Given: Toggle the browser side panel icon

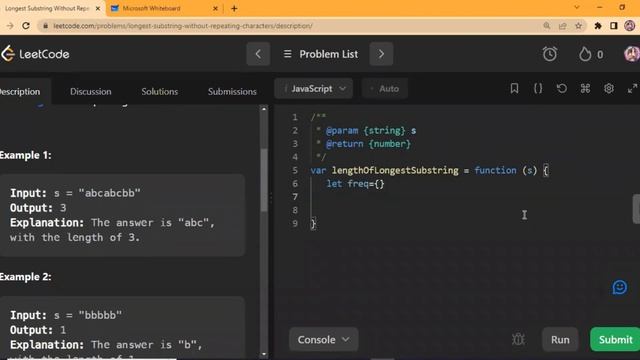Looking at the screenshot, I should click(x=613, y=26).
